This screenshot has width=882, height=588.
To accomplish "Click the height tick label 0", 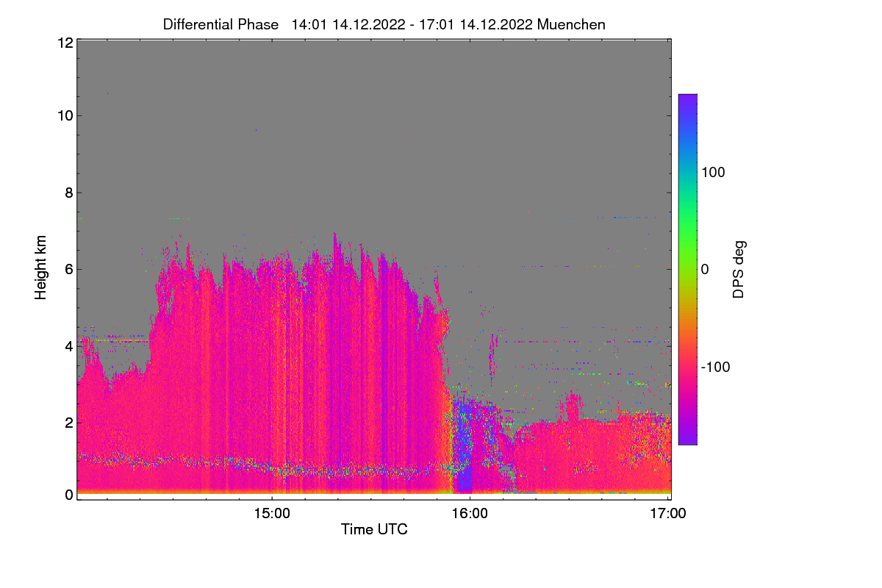I will coord(68,495).
